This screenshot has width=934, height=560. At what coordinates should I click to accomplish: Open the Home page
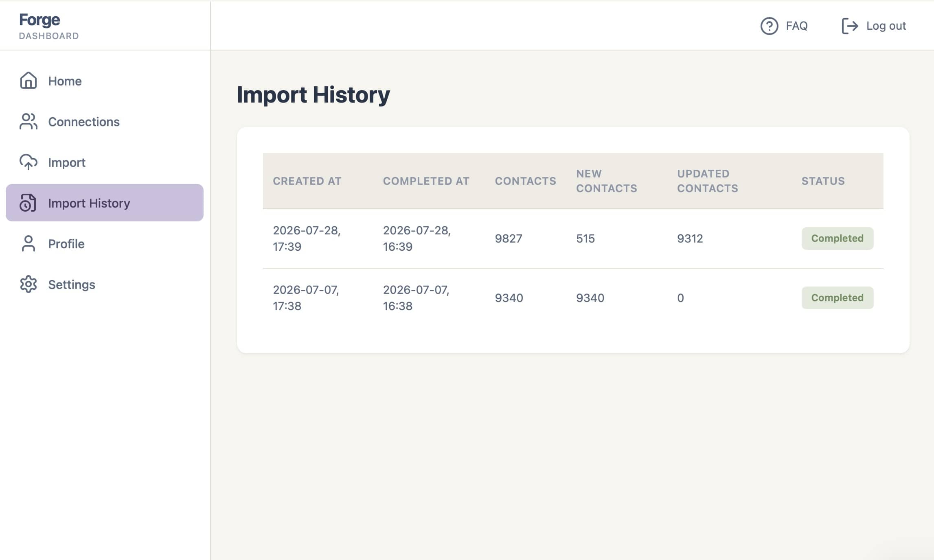[x=105, y=81]
